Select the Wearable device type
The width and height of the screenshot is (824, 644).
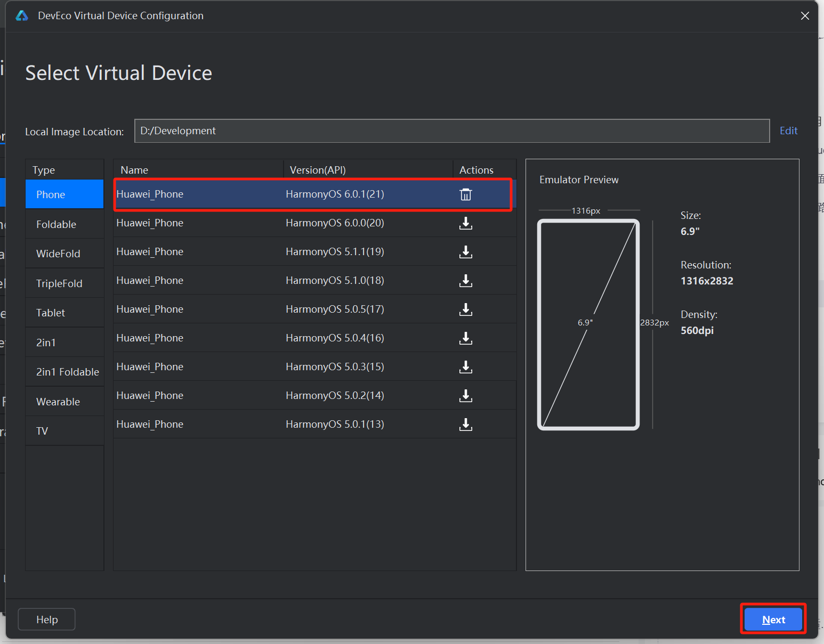point(64,402)
